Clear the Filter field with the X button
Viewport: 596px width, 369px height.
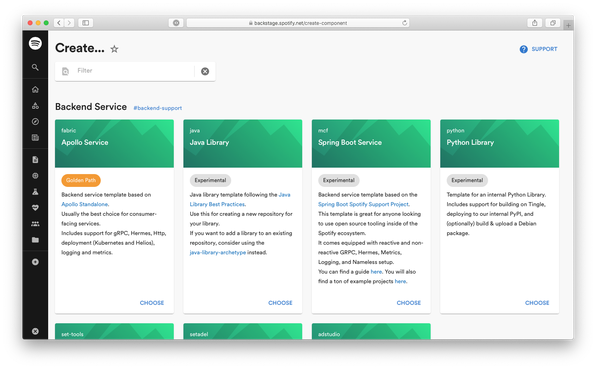205,71
